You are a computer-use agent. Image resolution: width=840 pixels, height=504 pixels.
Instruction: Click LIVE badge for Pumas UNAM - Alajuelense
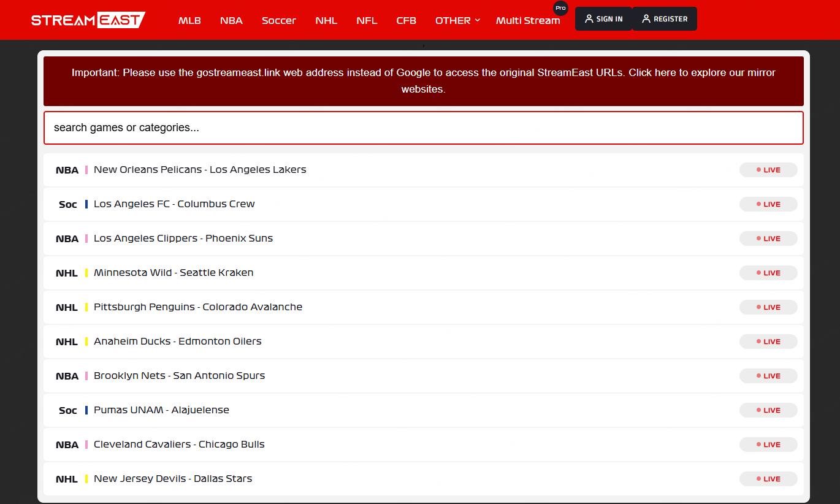(x=768, y=410)
